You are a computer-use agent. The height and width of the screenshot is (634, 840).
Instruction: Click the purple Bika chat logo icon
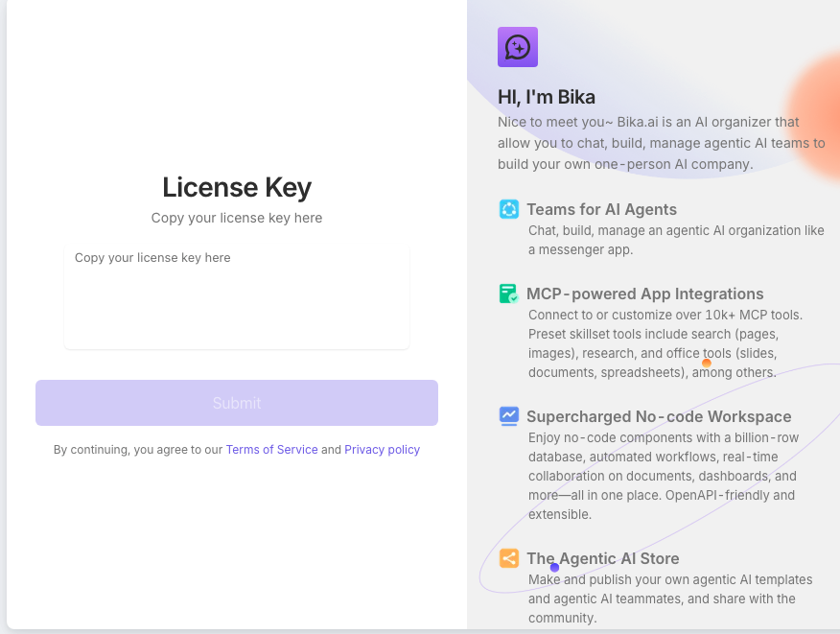[x=518, y=47]
